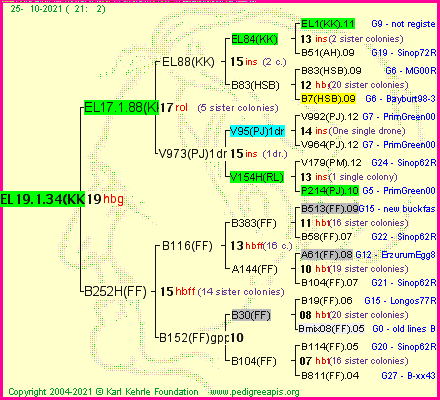Click the G15 - Longos77R label

coord(400,301)
